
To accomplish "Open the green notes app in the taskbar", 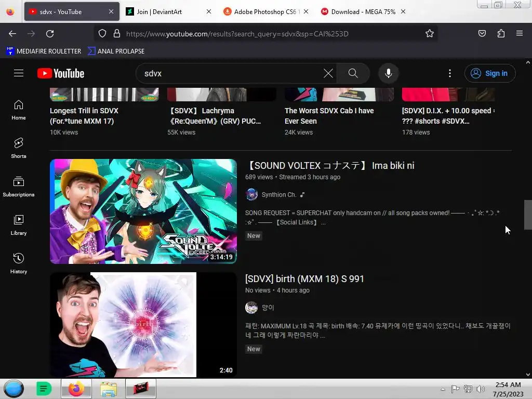I will pos(44,389).
